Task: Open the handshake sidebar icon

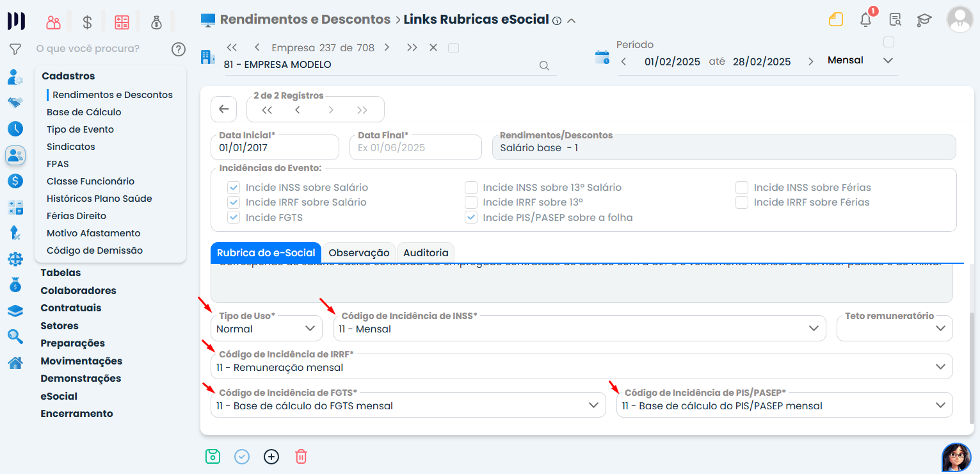Action: point(15,102)
